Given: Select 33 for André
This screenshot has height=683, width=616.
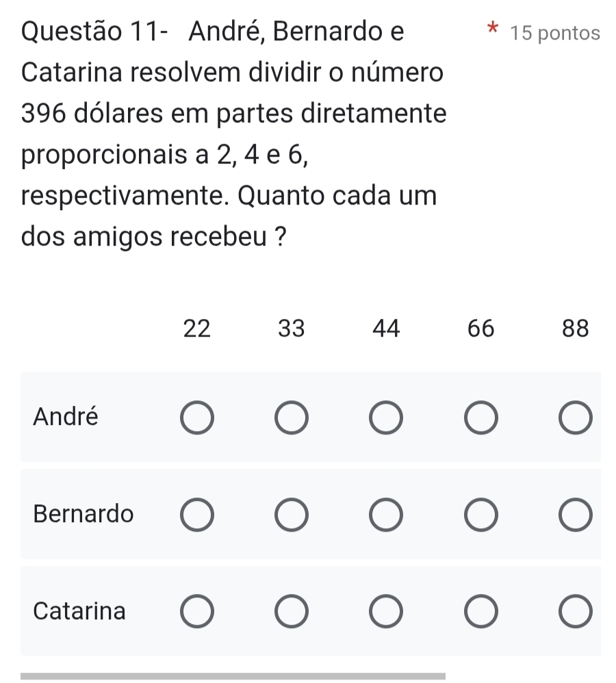Looking at the screenshot, I should [291, 419].
